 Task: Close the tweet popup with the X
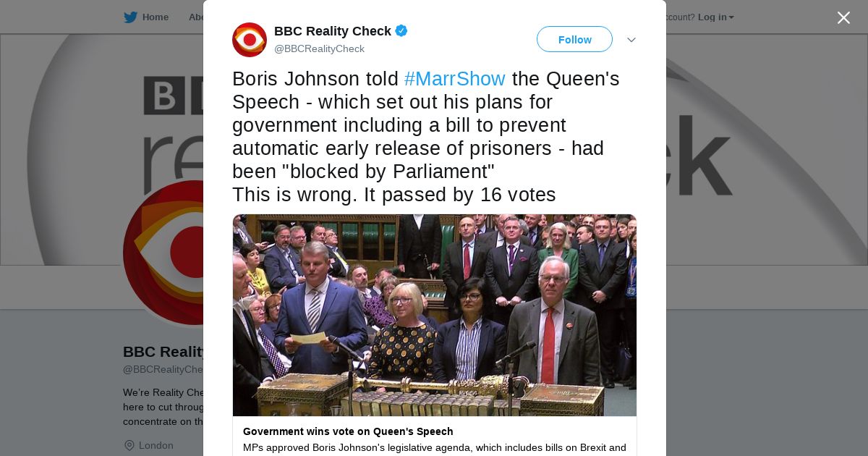pyautogui.click(x=843, y=17)
